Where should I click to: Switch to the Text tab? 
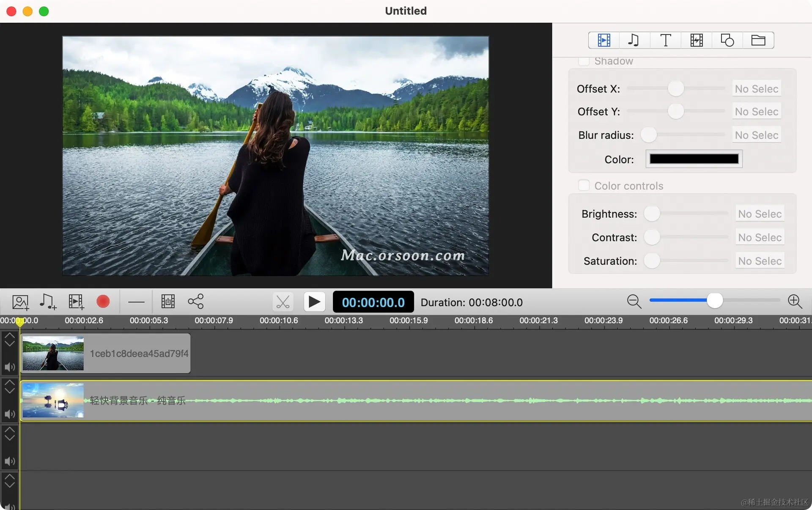665,40
